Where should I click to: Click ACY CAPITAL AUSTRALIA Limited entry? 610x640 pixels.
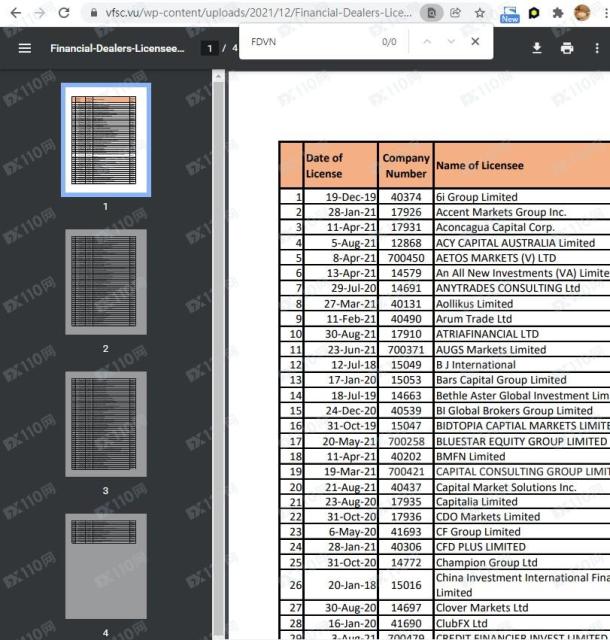coord(515,243)
